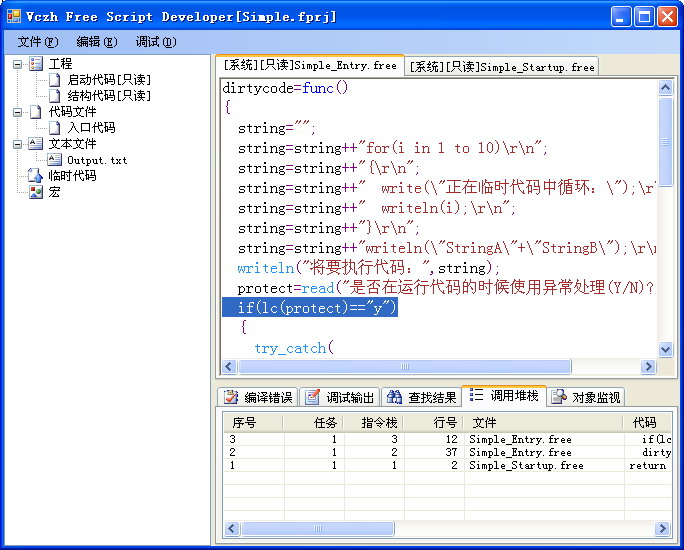Image resolution: width=684 pixels, height=550 pixels.
Task: Switch to Simple_Startup.free editor tab
Action: 501,67
